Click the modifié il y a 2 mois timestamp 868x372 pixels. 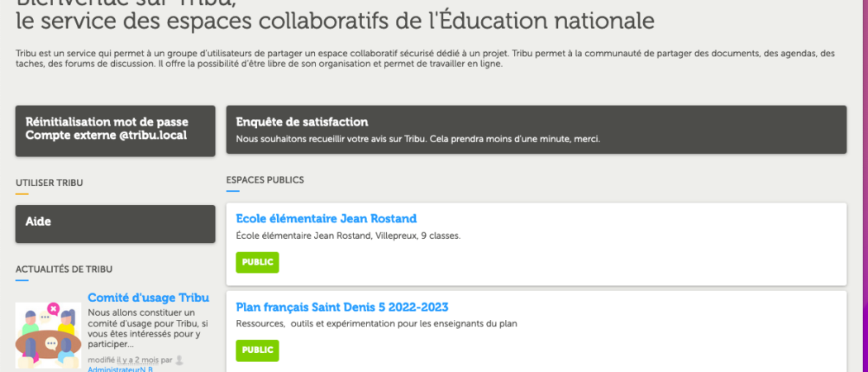coord(123,360)
